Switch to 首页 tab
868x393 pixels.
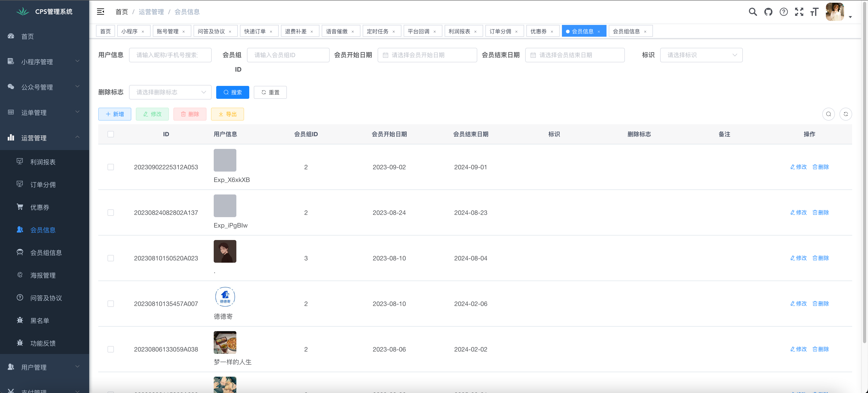point(106,31)
